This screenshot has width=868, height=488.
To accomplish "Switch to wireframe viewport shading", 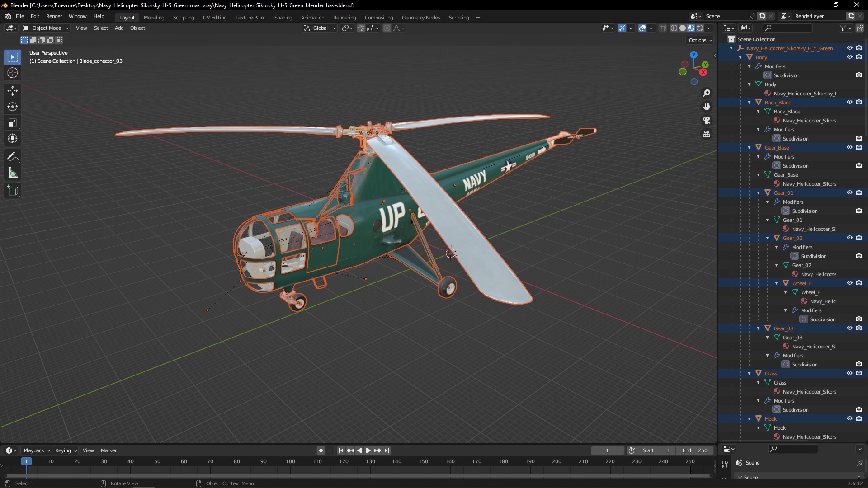I will pyautogui.click(x=674, y=28).
